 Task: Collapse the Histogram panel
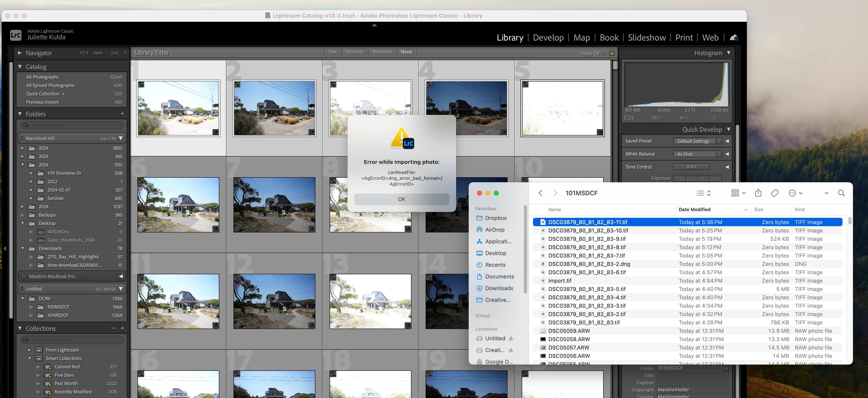pyautogui.click(x=729, y=53)
